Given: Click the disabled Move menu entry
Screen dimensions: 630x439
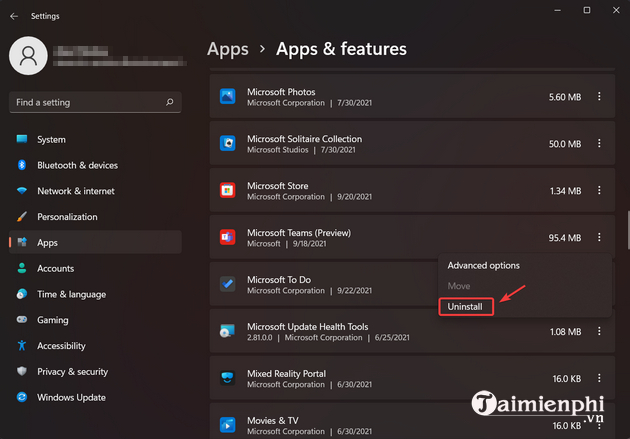Looking at the screenshot, I should click(459, 286).
